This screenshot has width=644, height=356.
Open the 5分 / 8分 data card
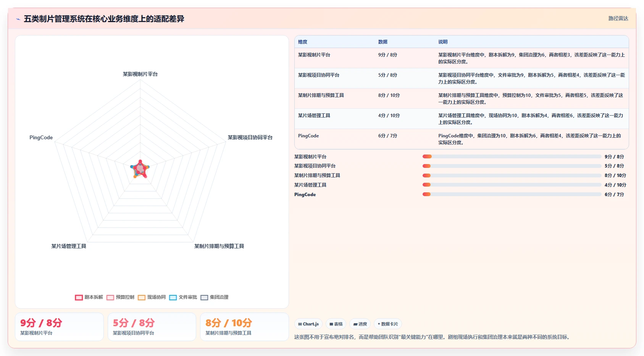click(x=152, y=327)
